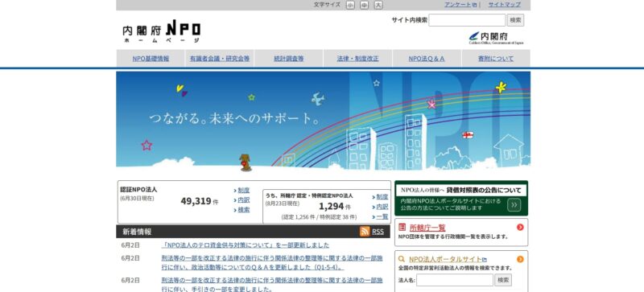Open the 寄附について menu
The image size is (644, 292).
496,59
